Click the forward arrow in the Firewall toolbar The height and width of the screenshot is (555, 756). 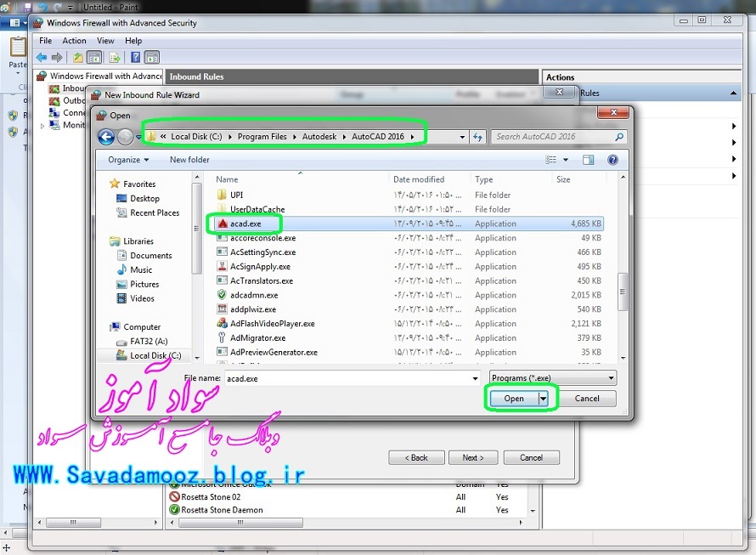(57, 58)
